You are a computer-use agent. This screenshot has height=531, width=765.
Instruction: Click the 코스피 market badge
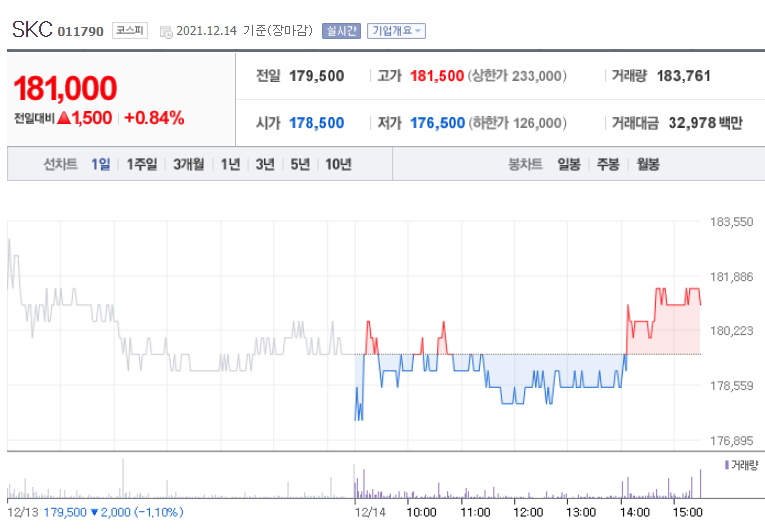130,30
